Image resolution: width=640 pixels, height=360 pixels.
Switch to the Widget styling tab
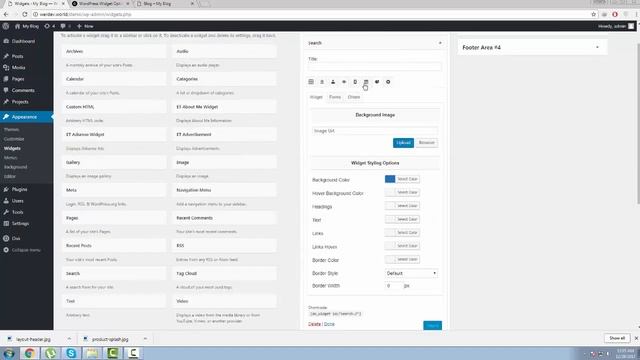[x=316, y=97]
